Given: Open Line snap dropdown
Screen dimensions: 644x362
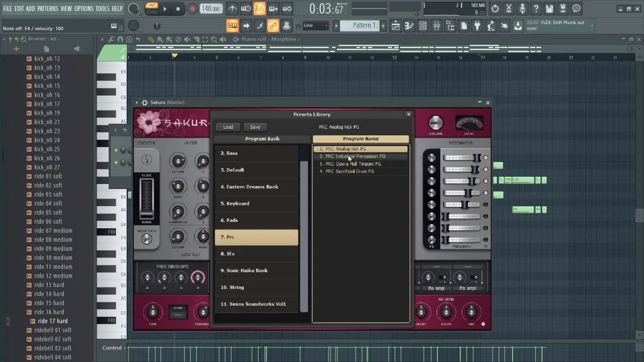Looking at the screenshot, I should click(316, 26).
